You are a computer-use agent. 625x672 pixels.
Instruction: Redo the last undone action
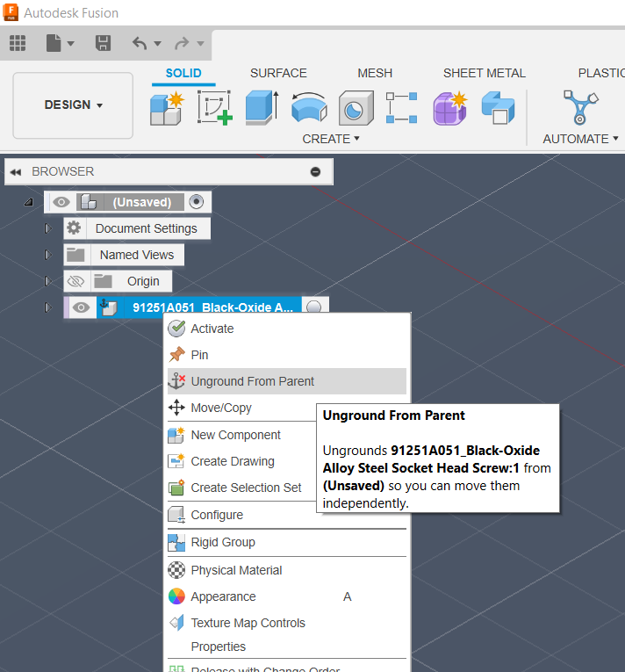[182, 43]
